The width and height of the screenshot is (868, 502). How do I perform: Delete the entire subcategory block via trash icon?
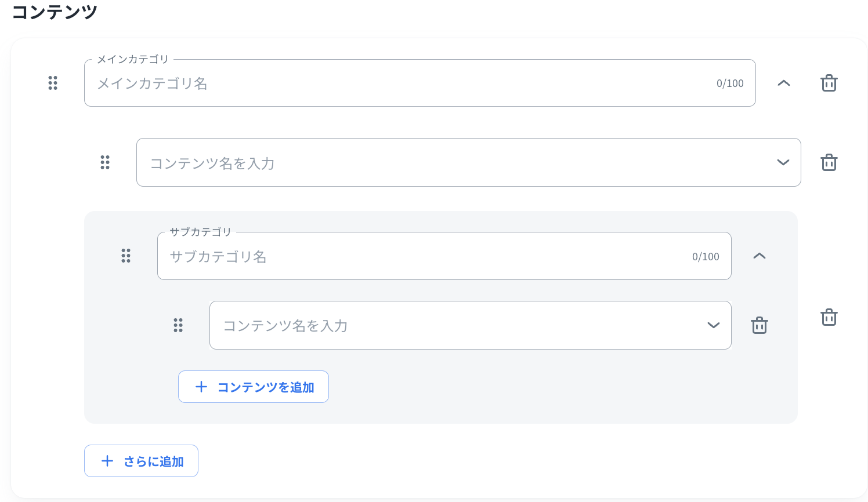click(829, 317)
